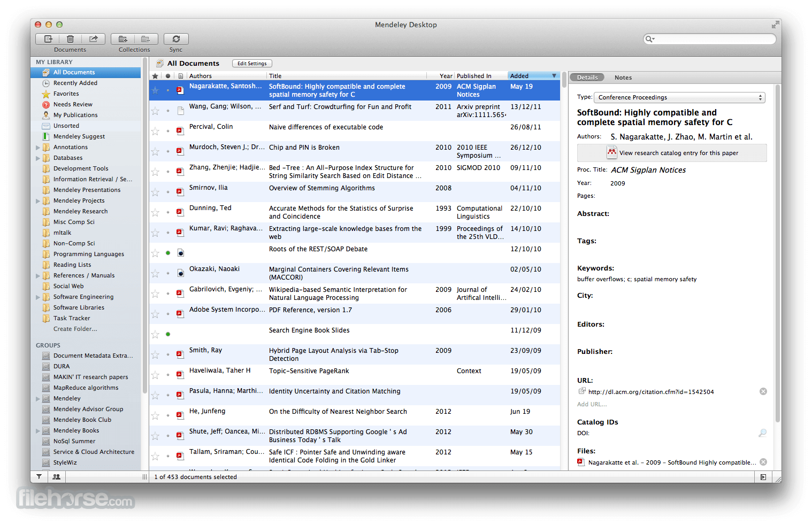The height and width of the screenshot is (525, 812).
Task: Star the Serf and Turf document
Action: point(155,111)
